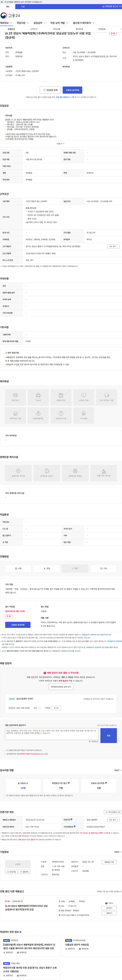Expand 더보기 under 직무내용
This screenshot has height=980, width=122.
[61, 144]
